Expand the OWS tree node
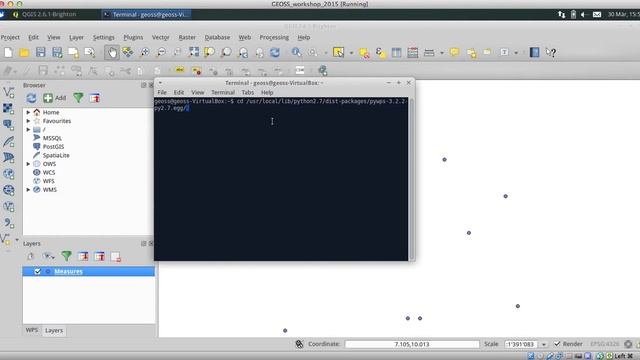The image size is (640, 360). click(x=28, y=164)
